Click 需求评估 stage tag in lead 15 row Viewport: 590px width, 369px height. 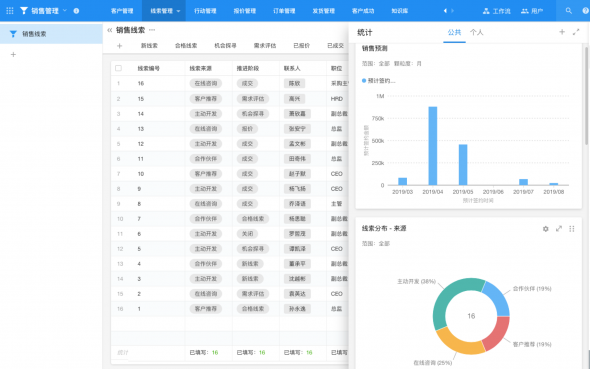[x=253, y=99]
